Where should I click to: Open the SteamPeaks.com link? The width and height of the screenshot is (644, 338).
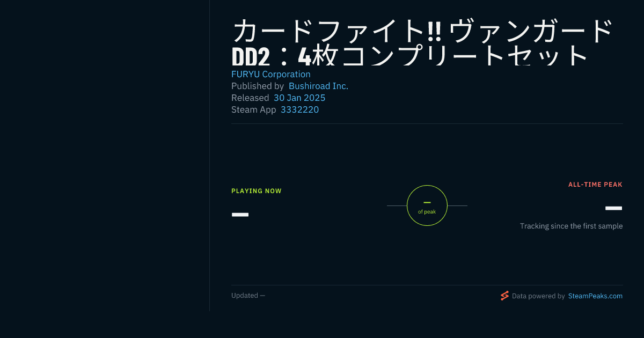[x=595, y=296]
